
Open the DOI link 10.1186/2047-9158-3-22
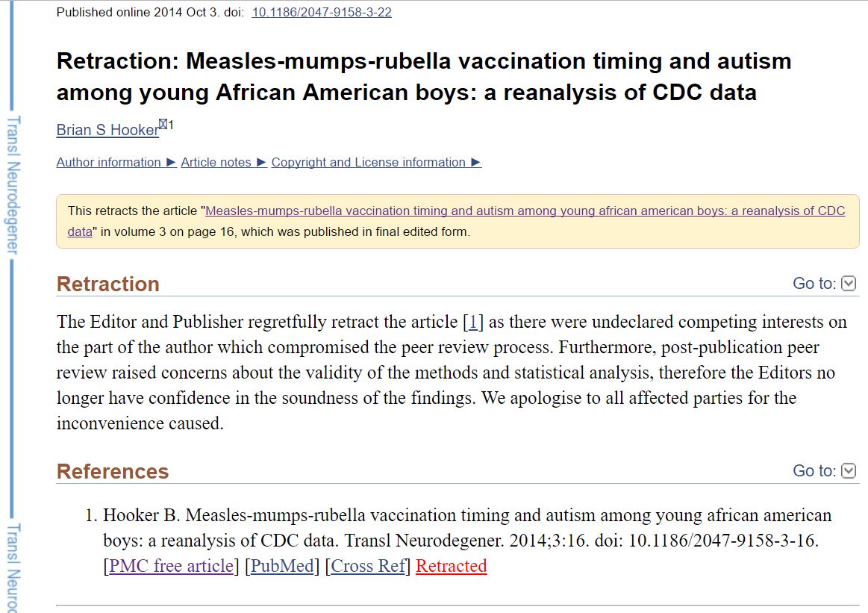(322, 12)
